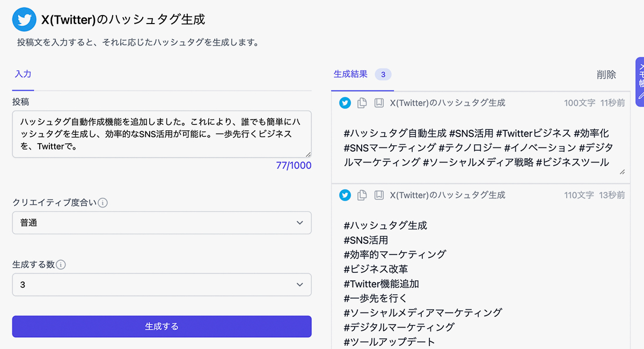Bookmark the second generated result
The height and width of the screenshot is (349, 644).
[379, 195]
